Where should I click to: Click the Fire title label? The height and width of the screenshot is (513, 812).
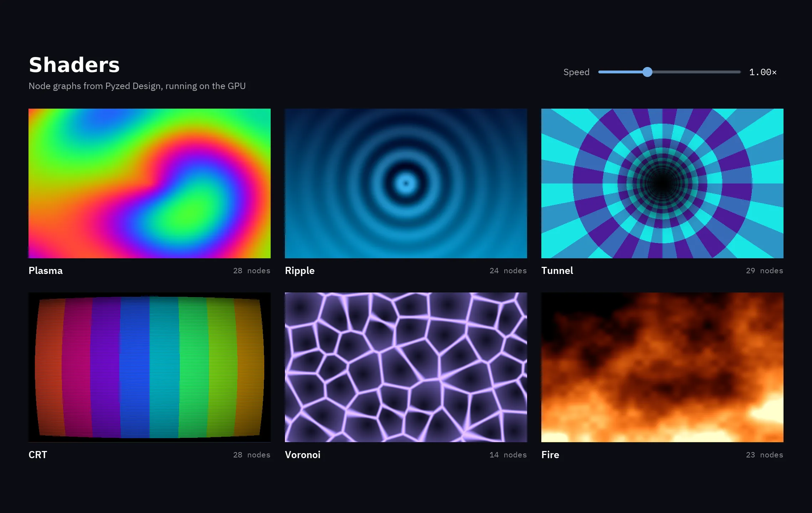550,455
